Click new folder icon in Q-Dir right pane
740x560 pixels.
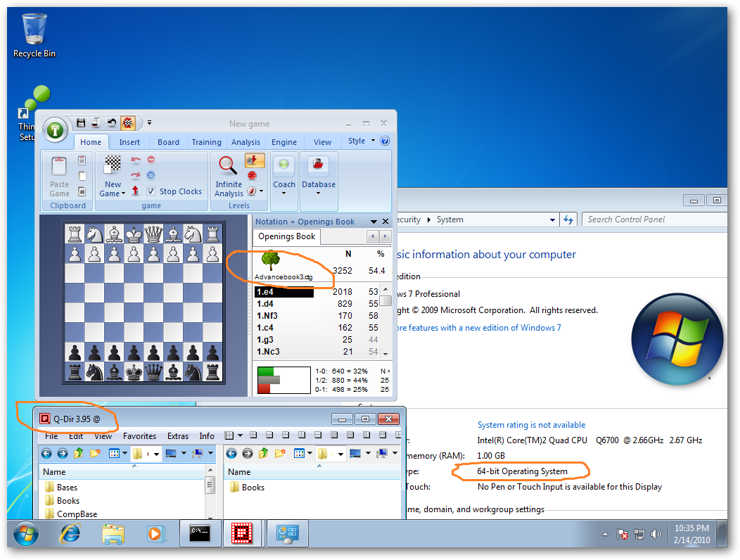(280, 454)
